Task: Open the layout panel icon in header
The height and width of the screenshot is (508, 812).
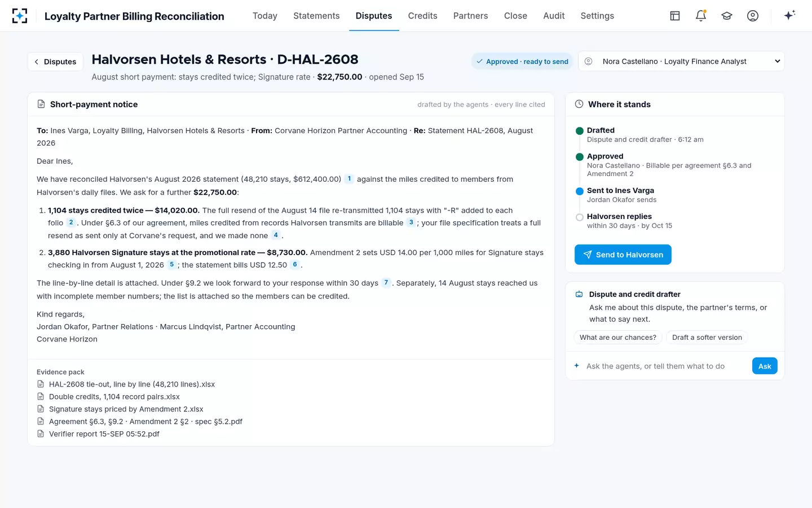Action: click(x=675, y=16)
